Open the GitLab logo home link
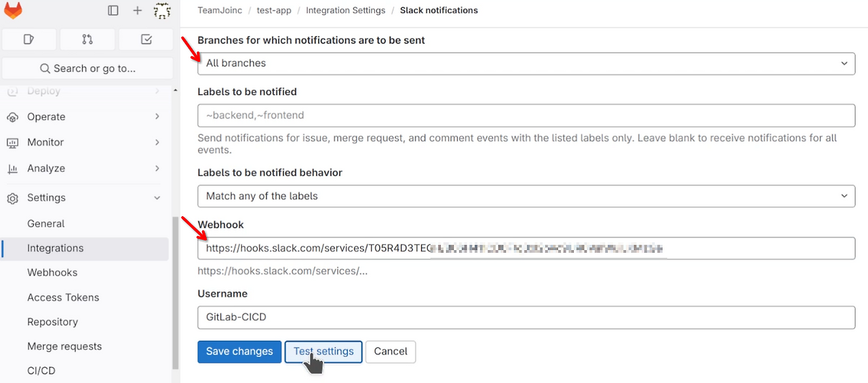The width and height of the screenshot is (868, 383). 13,10
